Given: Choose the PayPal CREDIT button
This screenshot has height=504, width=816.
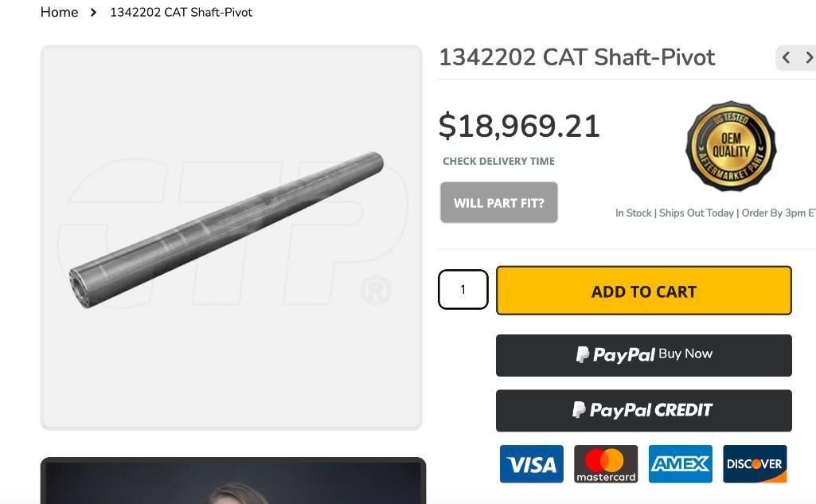Looking at the screenshot, I should [643, 411].
